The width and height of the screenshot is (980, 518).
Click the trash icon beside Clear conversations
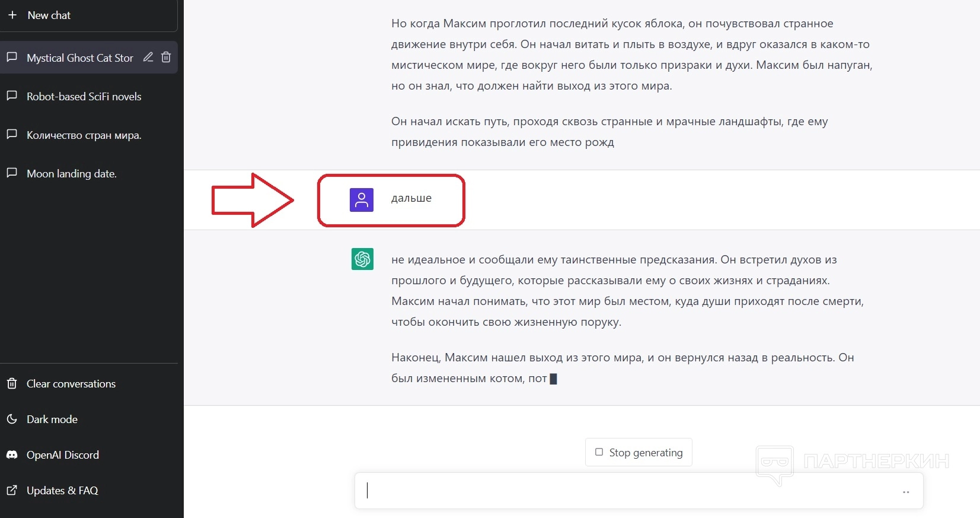point(12,383)
